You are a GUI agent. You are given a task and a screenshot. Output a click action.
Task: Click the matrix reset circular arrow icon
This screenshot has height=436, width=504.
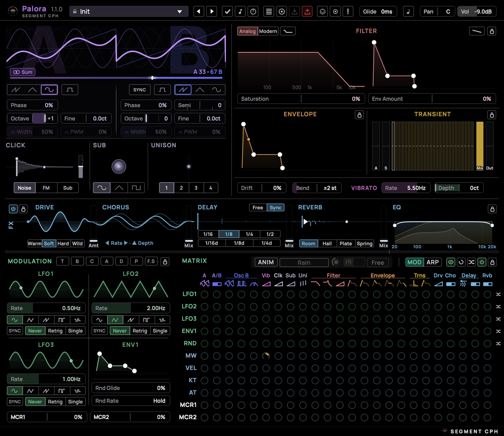(x=461, y=262)
